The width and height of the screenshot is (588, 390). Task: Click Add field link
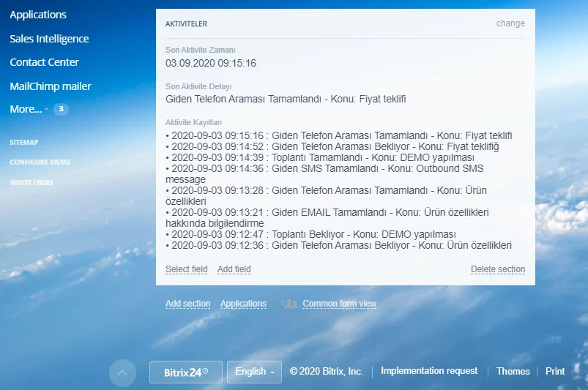[x=234, y=269]
